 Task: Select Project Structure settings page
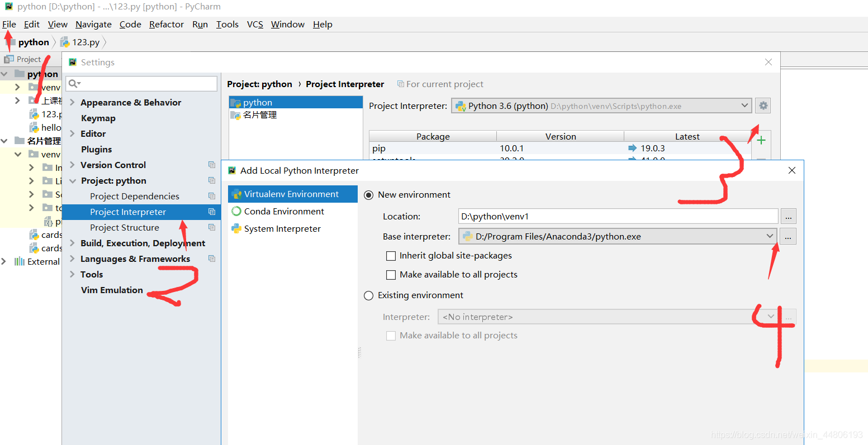click(125, 228)
